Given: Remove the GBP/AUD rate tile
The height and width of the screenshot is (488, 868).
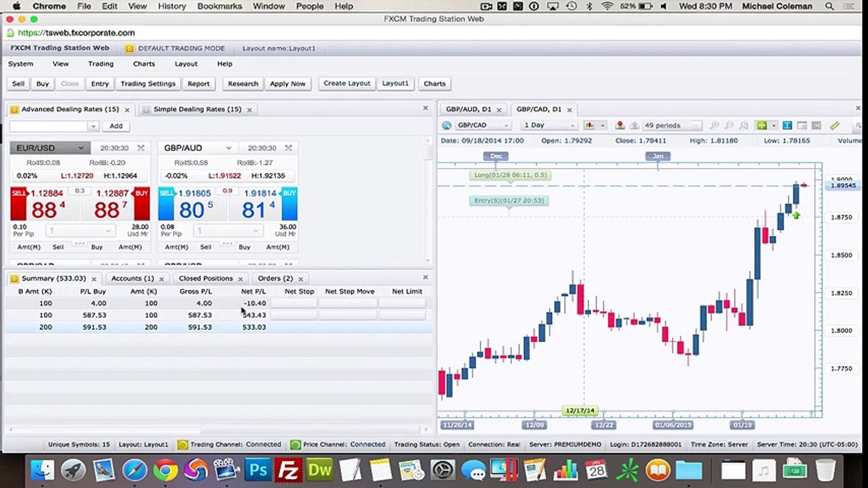Looking at the screenshot, I should pyautogui.click(x=289, y=148).
